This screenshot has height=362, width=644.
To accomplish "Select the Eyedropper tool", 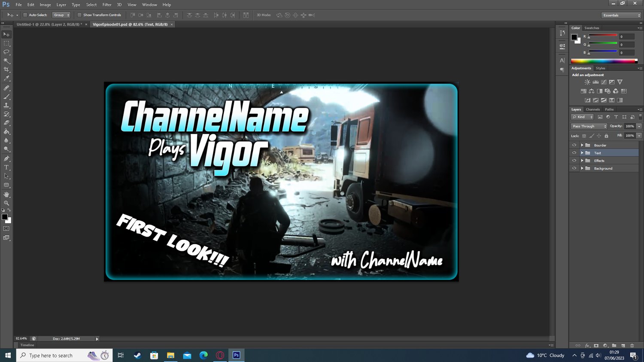I will (x=6, y=79).
